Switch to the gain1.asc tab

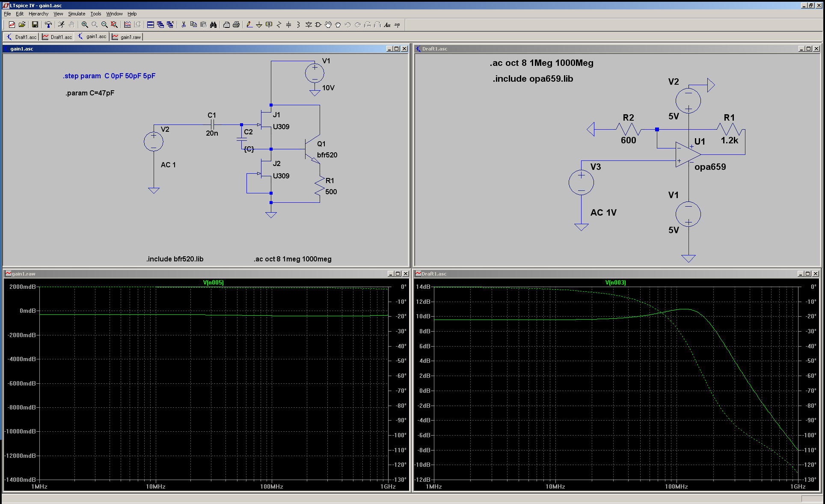click(x=92, y=37)
